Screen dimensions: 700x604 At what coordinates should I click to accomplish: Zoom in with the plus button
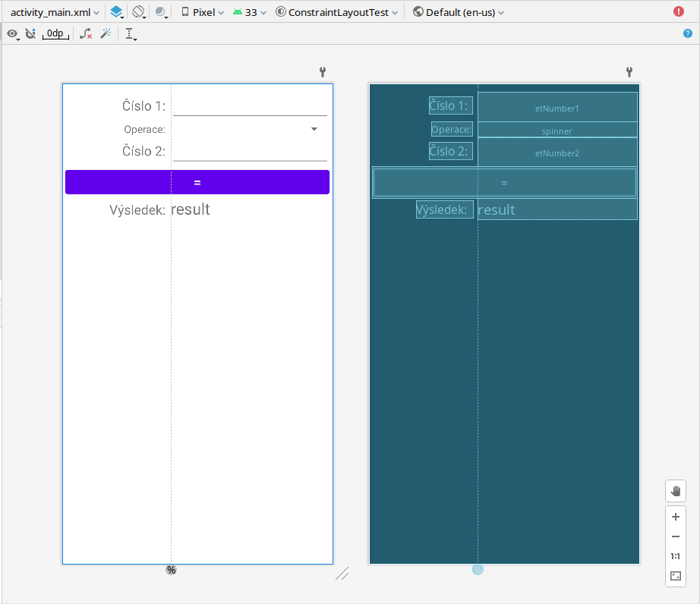[675, 517]
